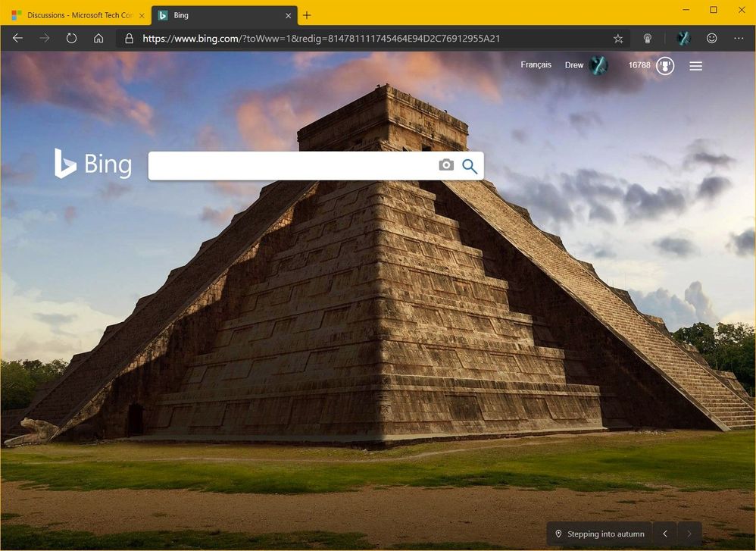Image resolution: width=756 pixels, height=551 pixels.
Task: Click the next background image arrow
Action: click(689, 534)
